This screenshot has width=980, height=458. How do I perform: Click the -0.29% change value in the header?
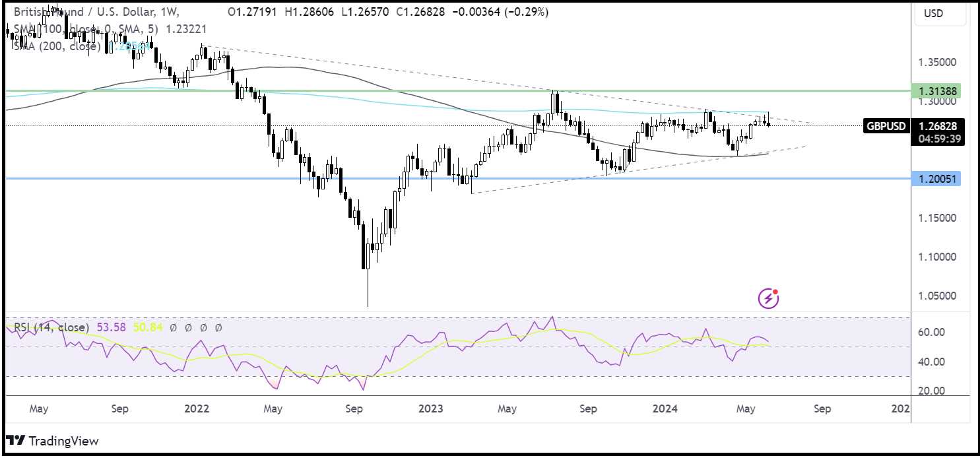[525, 11]
